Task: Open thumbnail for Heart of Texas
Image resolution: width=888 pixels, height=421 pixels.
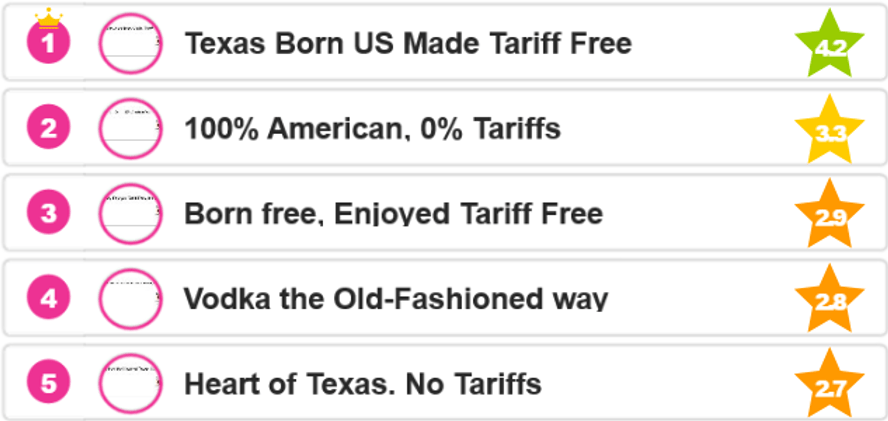Action: point(130,382)
